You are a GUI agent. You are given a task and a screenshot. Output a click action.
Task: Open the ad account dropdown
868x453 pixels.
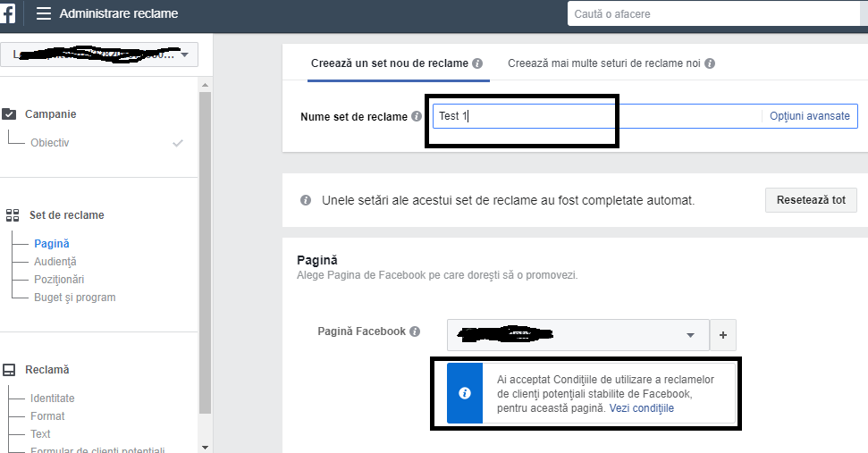pos(98,55)
